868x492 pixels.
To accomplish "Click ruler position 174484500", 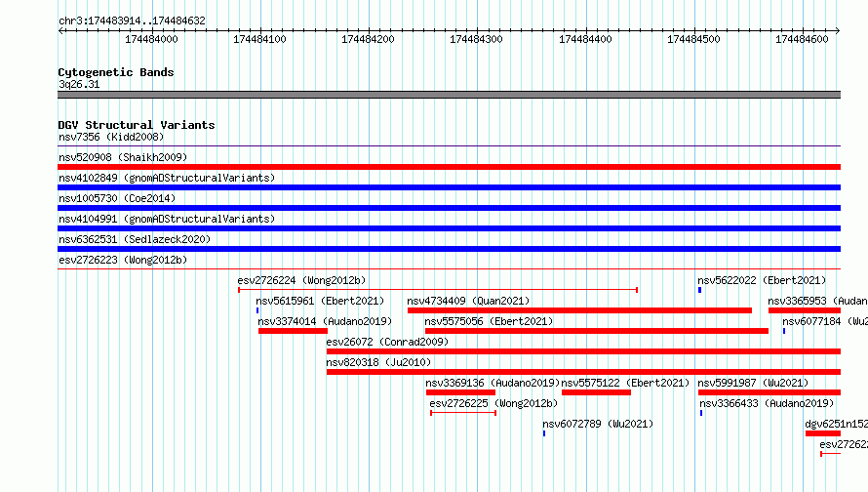I will coord(693,39).
